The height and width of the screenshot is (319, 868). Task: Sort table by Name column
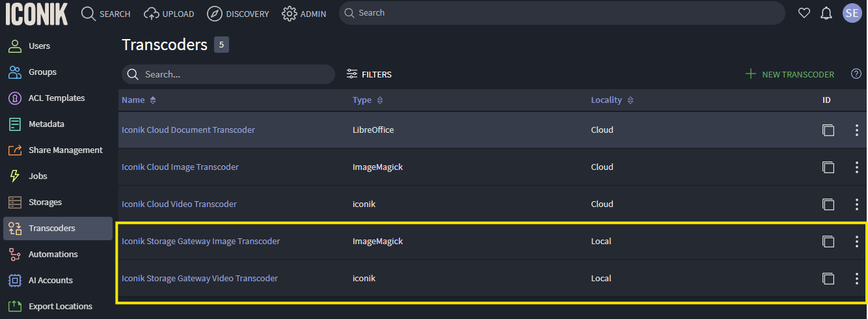(x=139, y=100)
